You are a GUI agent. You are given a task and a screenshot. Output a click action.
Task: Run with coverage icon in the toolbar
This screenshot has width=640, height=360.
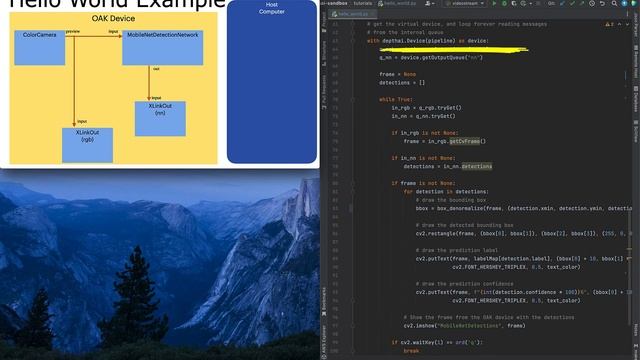click(514, 3)
